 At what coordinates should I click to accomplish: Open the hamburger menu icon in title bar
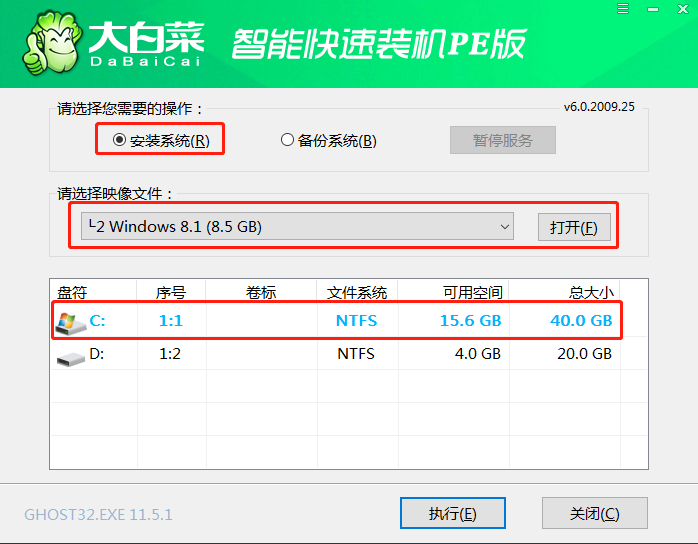[x=623, y=8]
